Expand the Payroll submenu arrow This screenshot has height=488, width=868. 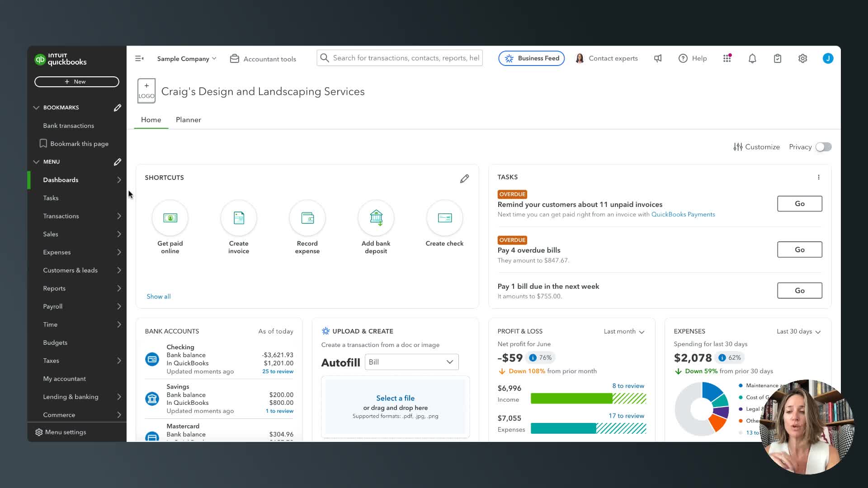point(119,306)
